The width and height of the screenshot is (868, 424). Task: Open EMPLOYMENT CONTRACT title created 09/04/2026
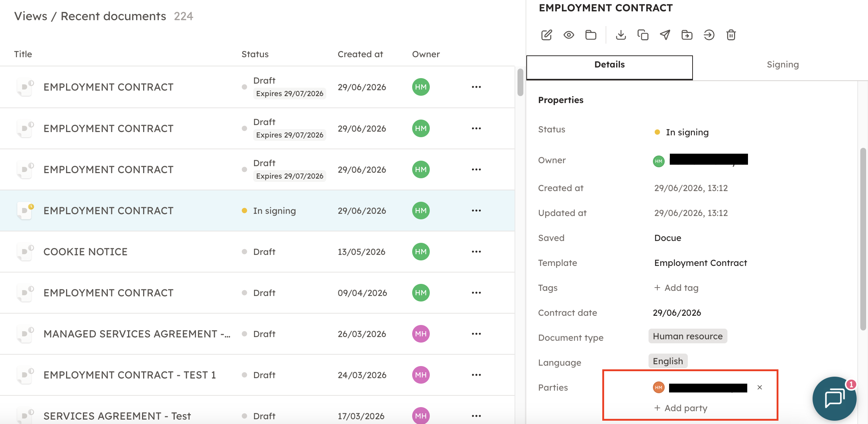tap(108, 293)
